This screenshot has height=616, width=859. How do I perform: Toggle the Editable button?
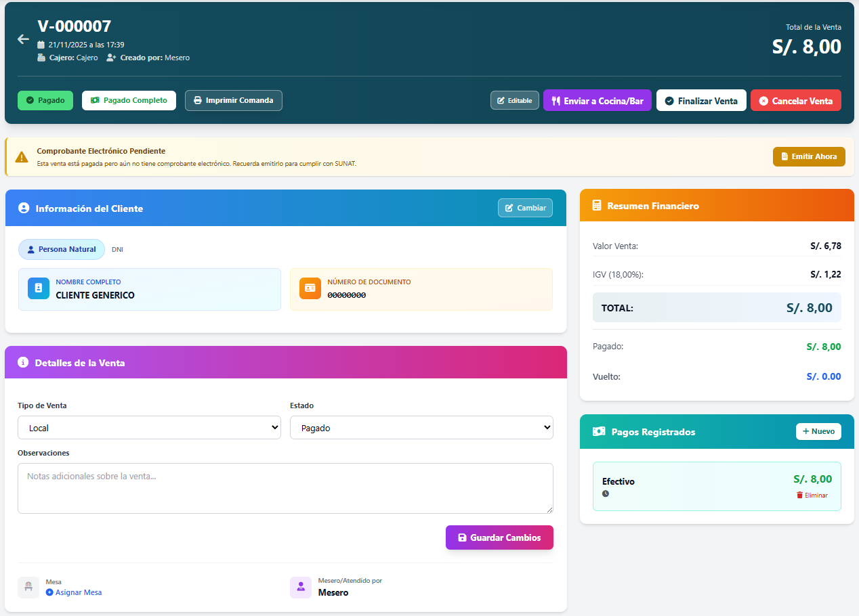pos(515,100)
